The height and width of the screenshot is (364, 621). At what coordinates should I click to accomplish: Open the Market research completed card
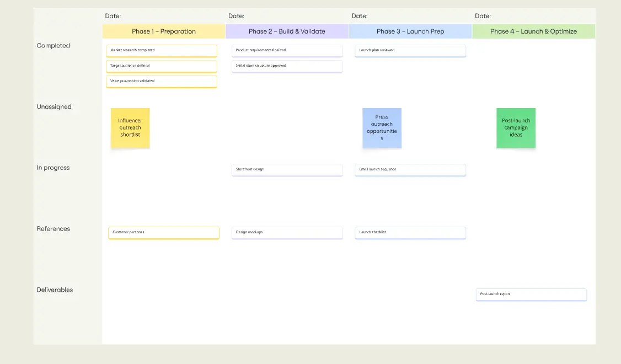[161, 50]
